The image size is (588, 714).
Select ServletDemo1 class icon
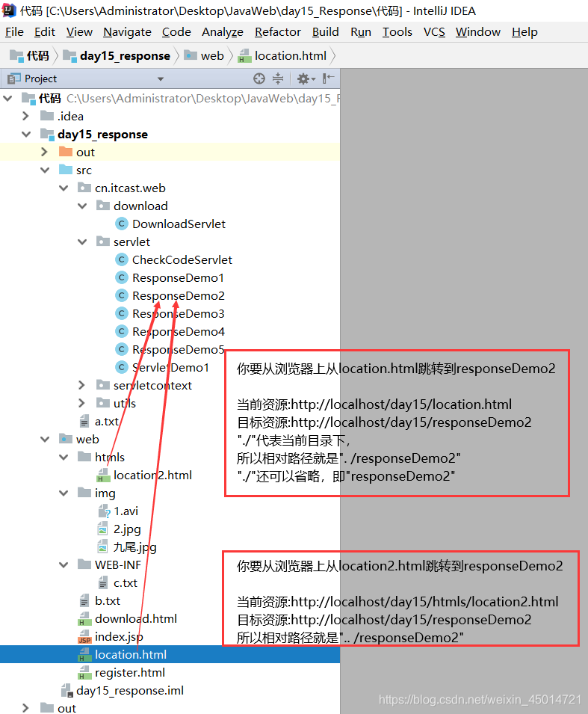tap(122, 367)
